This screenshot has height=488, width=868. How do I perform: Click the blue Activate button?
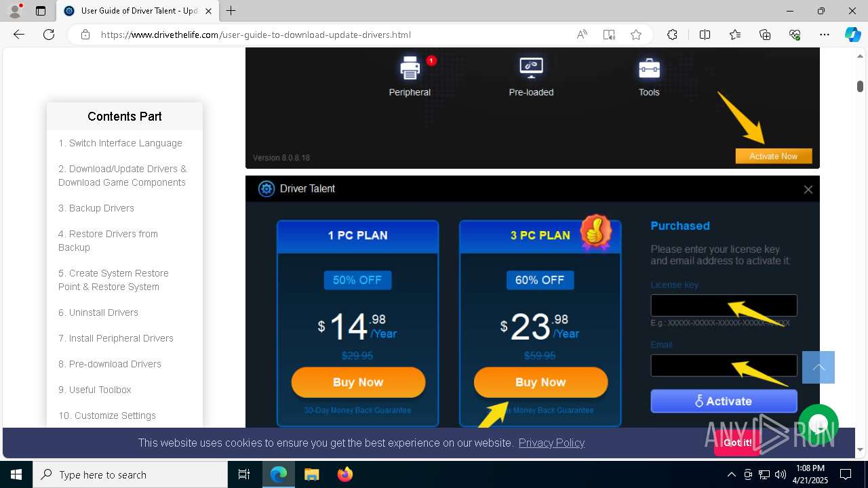point(724,401)
